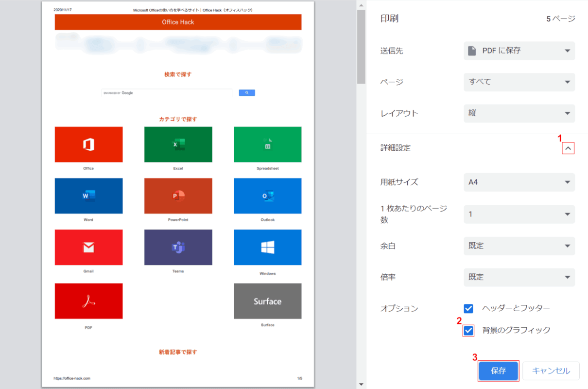Click the https://office-hack.com footer text
588x389 pixels.
72,378
